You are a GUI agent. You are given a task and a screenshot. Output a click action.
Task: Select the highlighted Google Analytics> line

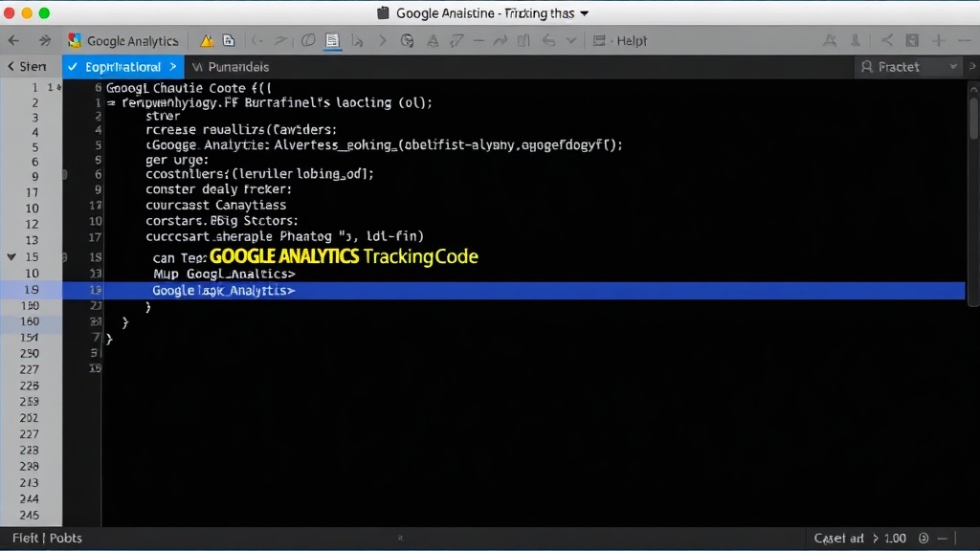click(x=514, y=291)
